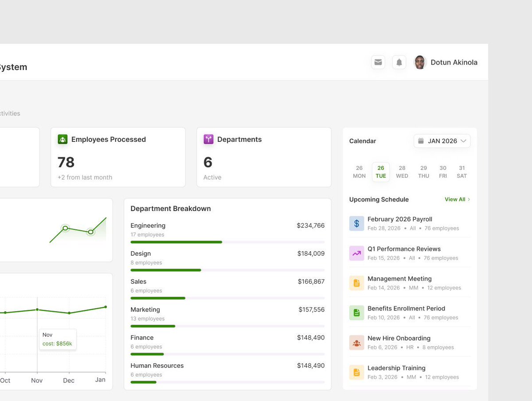The image size is (532, 401).
Task: Click the document icon for Management Meeting
Action: [x=356, y=283]
